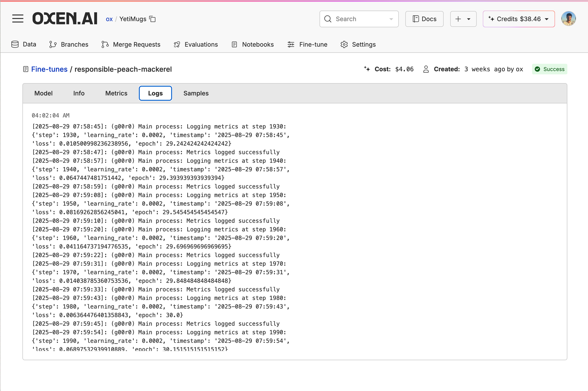This screenshot has width=588, height=391.
Task: Switch to the Samples tab
Action: pyautogui.click(x=196, y=93)
